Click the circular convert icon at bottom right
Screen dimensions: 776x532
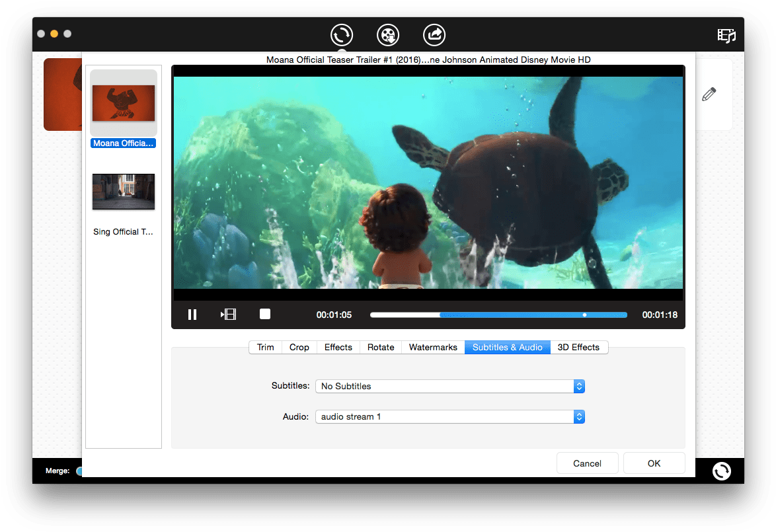click(x=721, y=471)
